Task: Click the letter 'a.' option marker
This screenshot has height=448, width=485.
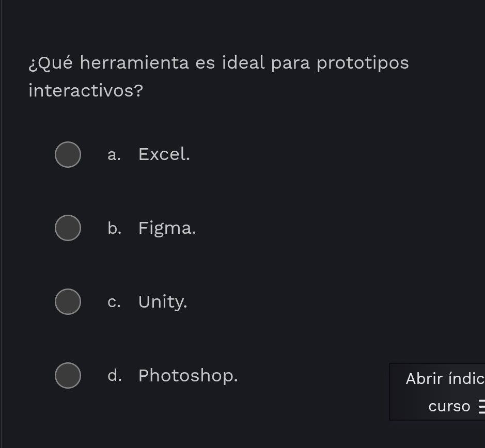Action: [x=114, y=154]
